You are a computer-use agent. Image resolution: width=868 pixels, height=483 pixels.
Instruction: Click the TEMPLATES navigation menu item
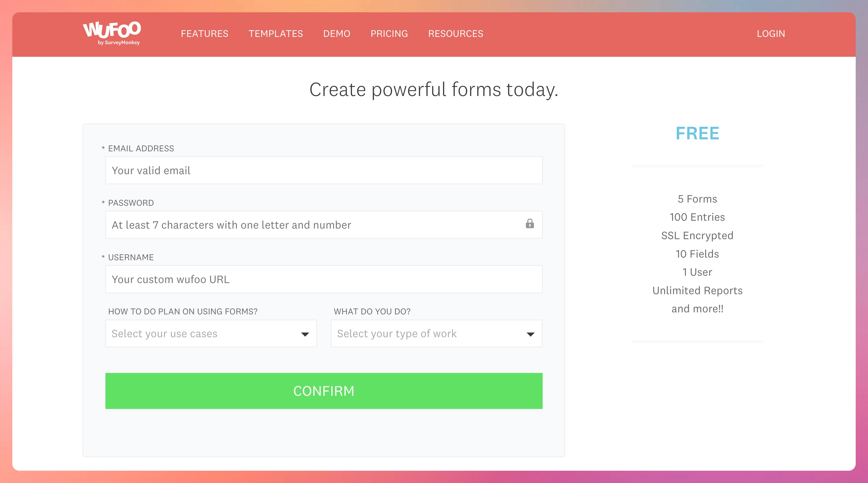tap(276, 33)
